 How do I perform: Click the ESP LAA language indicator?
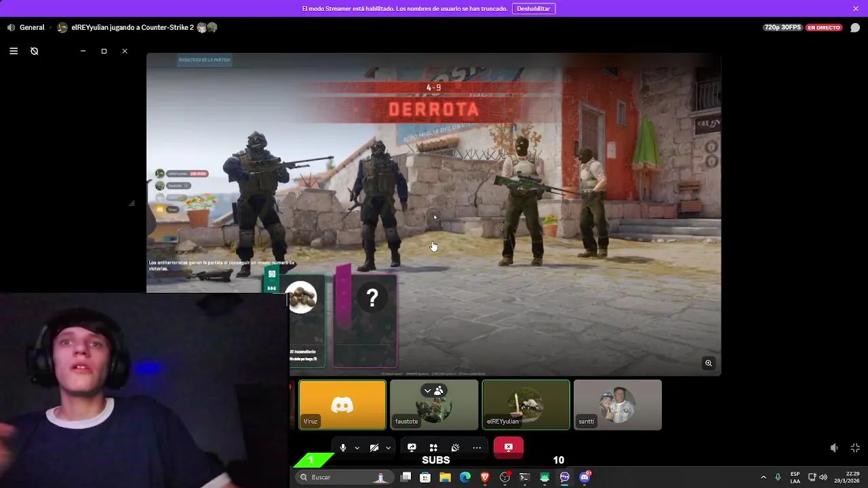[795, 477]
